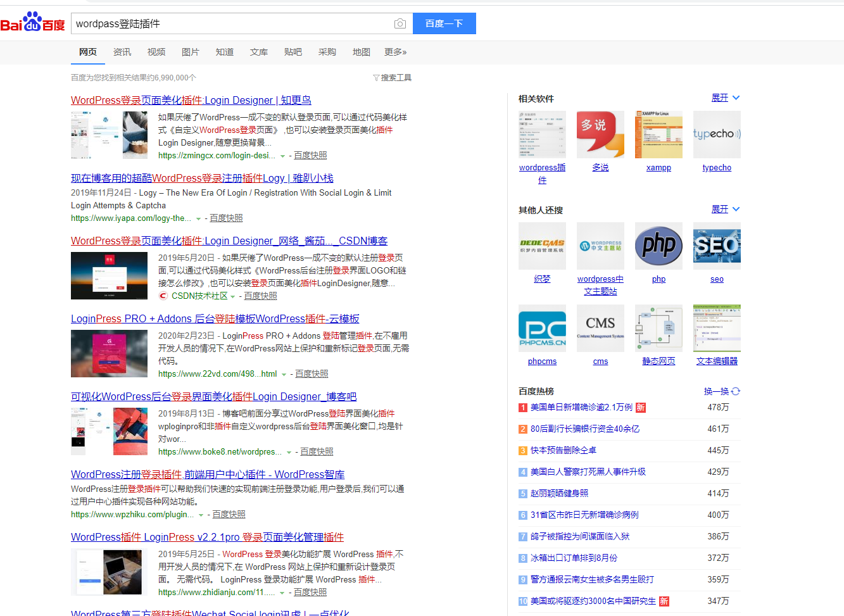Screen dimensions: 844x616
Task: Click thumbnail of CSDN result
Action: tap(109, 275)
